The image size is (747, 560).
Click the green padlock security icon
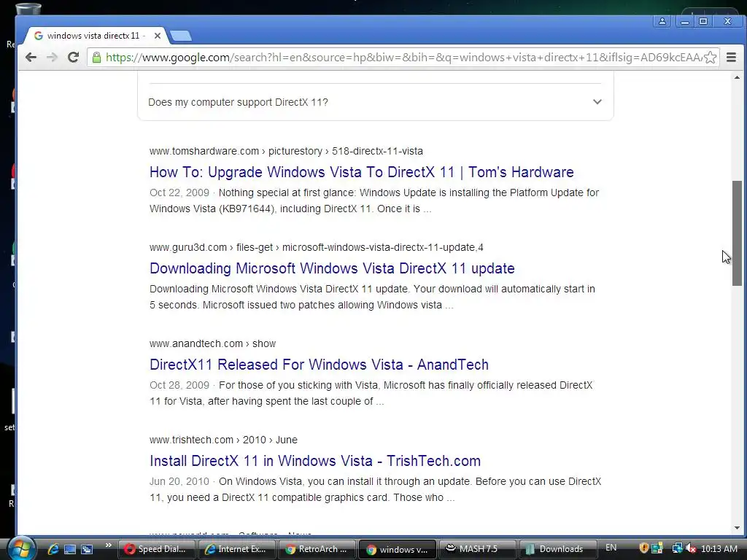(97, 58)
